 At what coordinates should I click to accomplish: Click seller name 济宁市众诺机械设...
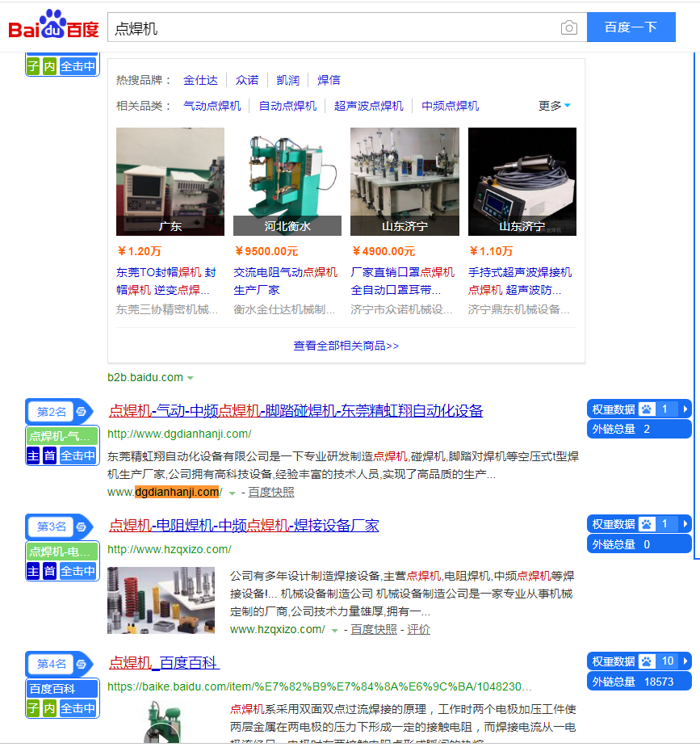[x=401, y=309]
